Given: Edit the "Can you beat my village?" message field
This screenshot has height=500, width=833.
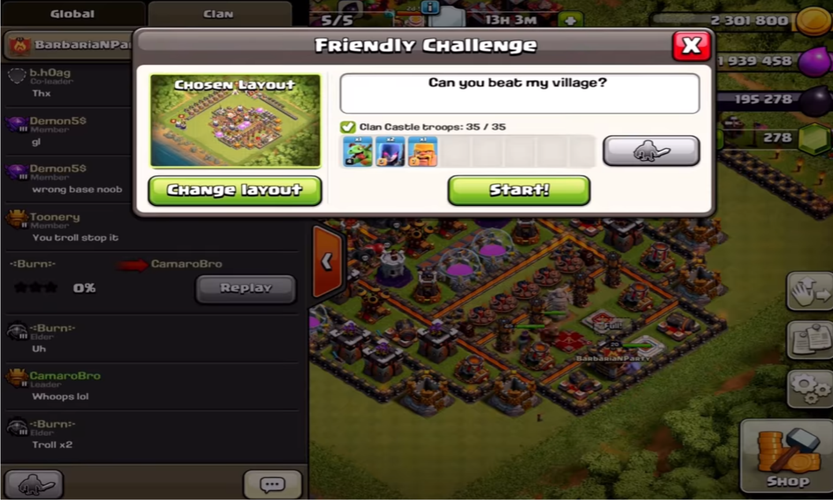Looking at the screenshot, I should [520, 94].
